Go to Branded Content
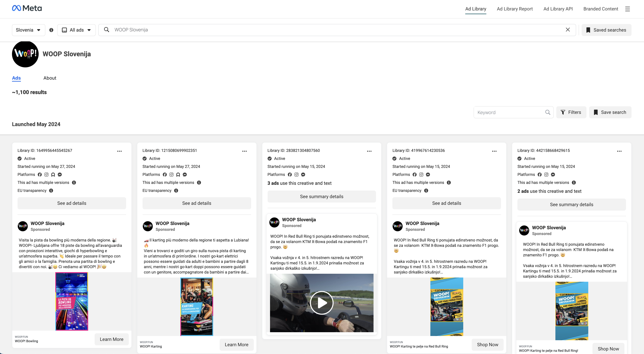Viewport: 644px width, 354px height. click(600, 9)
